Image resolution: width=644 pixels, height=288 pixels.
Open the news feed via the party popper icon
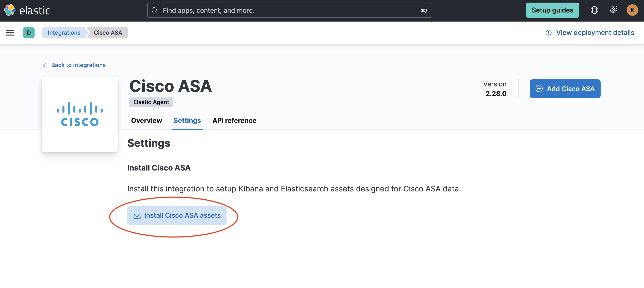tap(613, 10)
